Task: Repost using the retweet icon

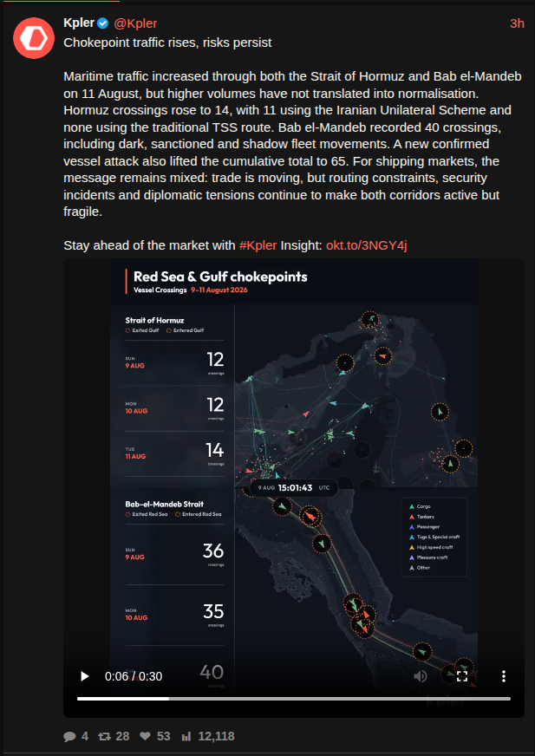Action: click(x=104, y=736)
